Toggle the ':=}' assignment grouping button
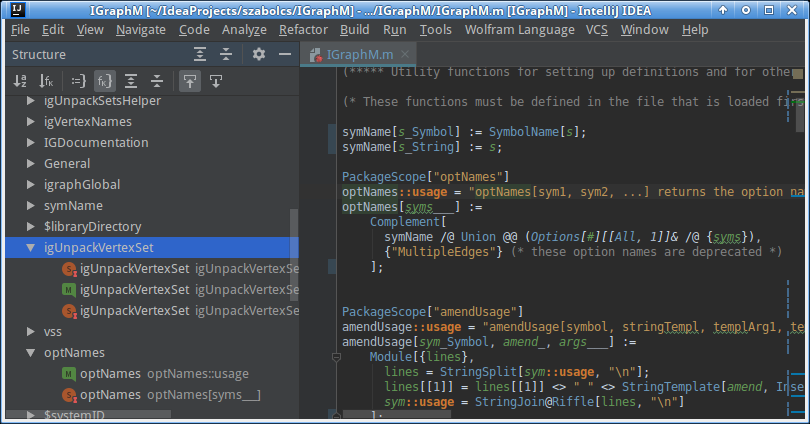Image resolution: width=810 pixels, height=424 pixels. (x=77, y=81)
